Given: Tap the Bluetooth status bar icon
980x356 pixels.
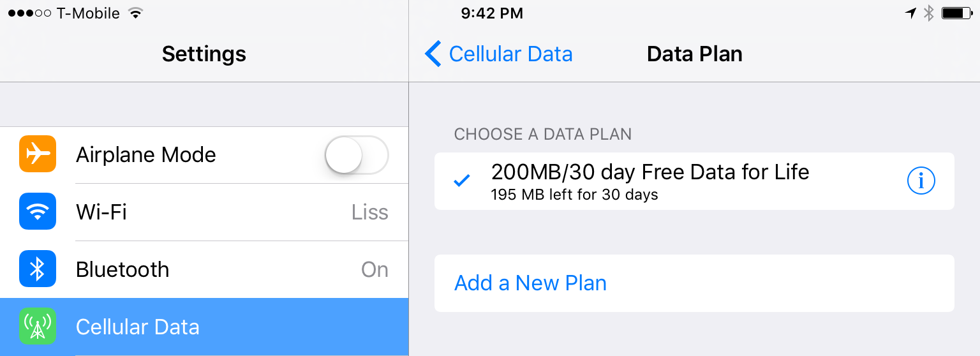Looking at the screenshot, I should coord(929,13).
